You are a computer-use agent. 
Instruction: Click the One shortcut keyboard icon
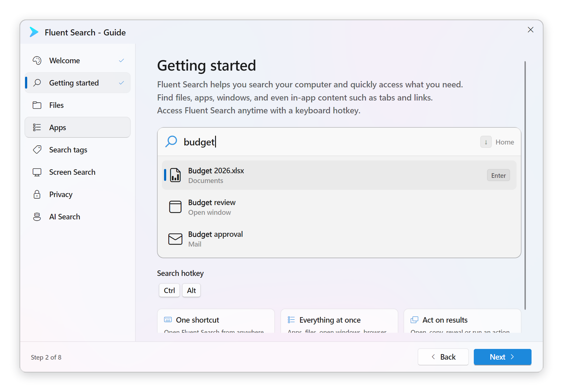168,320
